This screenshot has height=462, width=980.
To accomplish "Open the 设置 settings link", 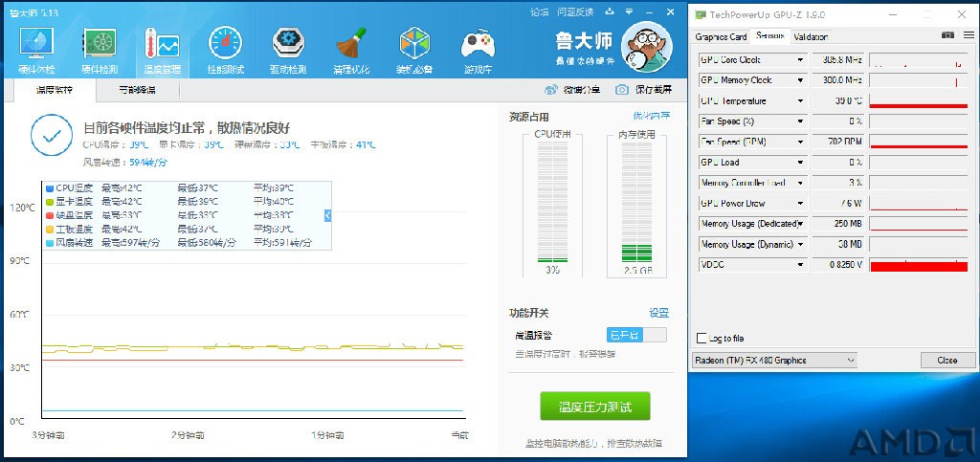I will click(658, 313).
